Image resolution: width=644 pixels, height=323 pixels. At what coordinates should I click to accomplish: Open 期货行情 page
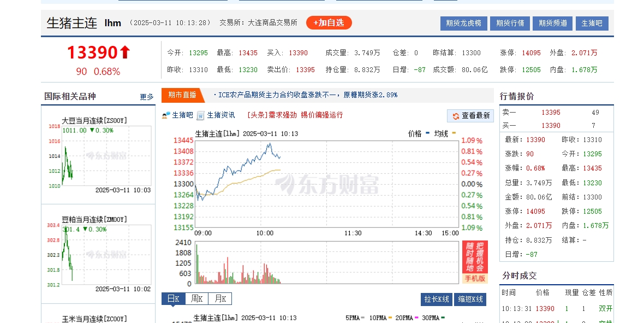pos(510,24)
